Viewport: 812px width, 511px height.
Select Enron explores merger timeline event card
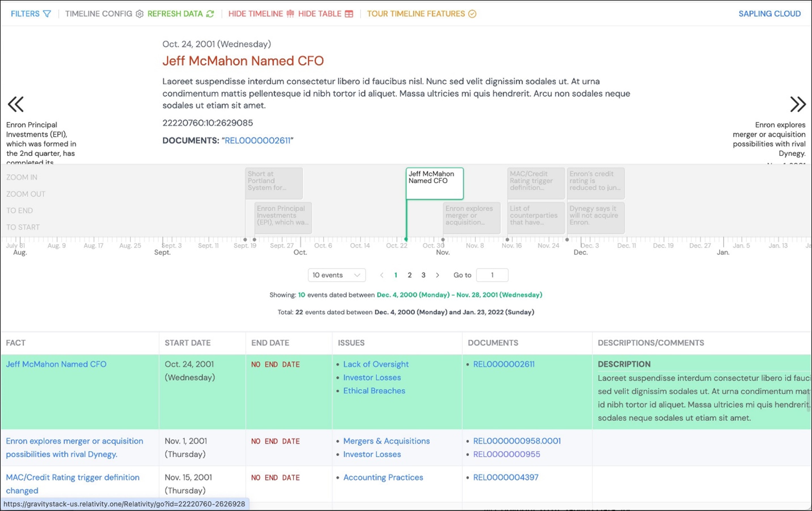(x=471, y=216)
